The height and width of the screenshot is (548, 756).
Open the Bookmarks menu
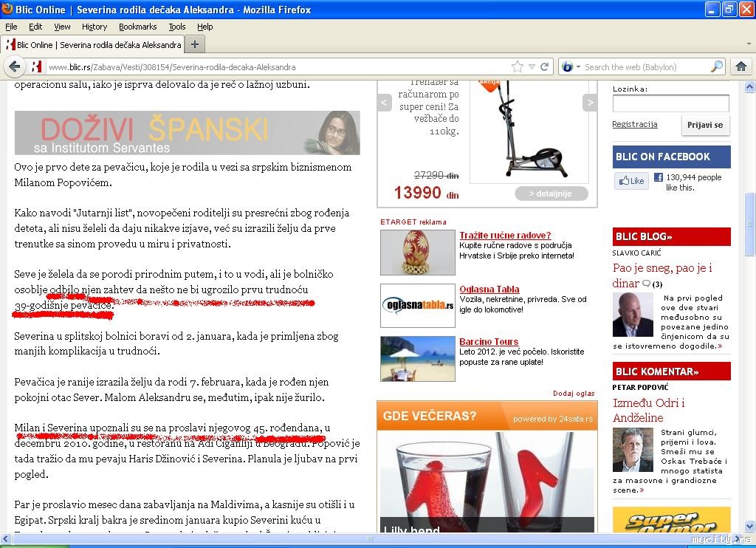137,27
